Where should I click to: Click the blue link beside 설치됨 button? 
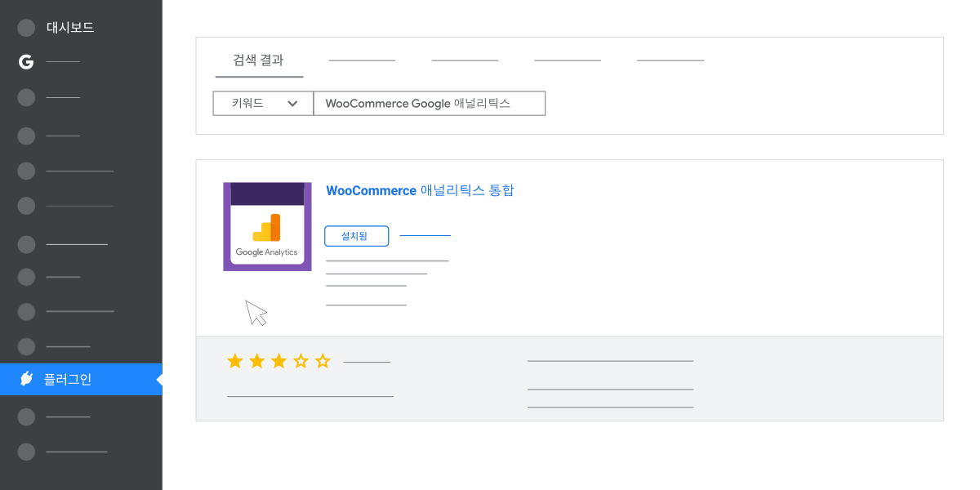[425, 236]
